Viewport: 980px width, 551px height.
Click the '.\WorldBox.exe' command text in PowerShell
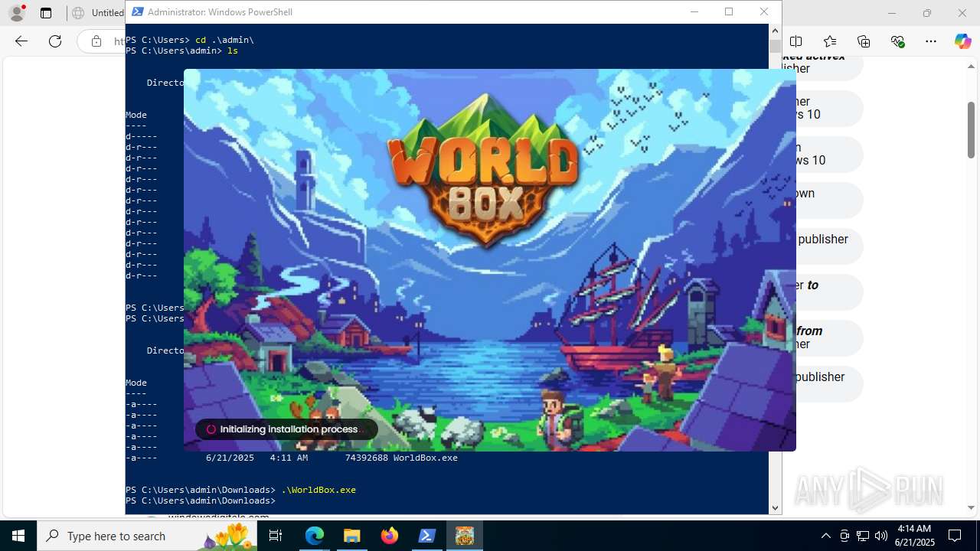(x=318, y=490)
